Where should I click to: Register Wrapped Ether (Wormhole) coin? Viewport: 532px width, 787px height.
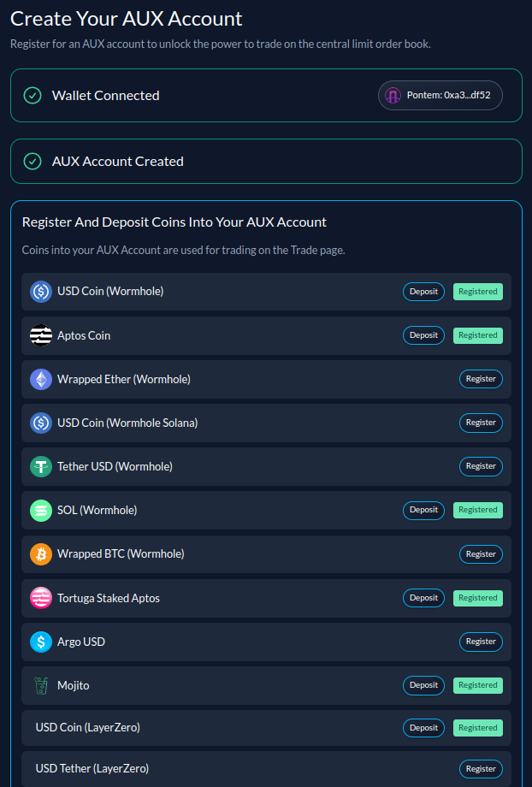[481, 379]
